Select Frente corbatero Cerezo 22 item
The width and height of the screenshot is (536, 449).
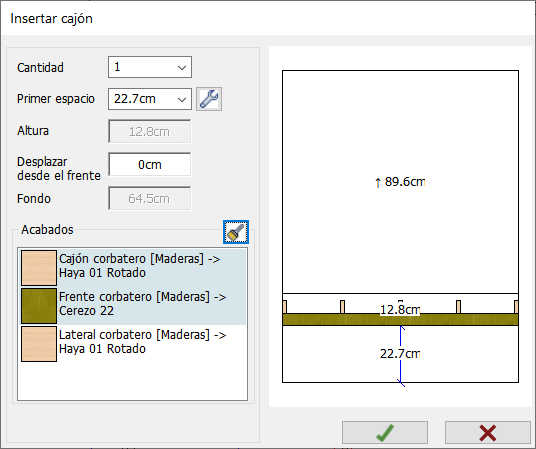[133, 306]
